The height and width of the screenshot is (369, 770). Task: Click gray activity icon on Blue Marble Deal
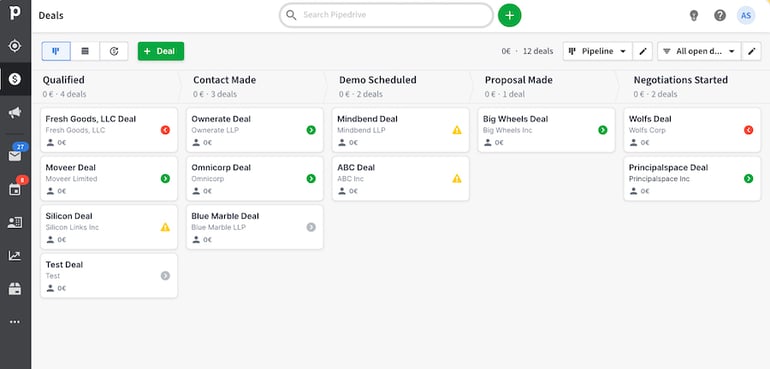(311, 227)
